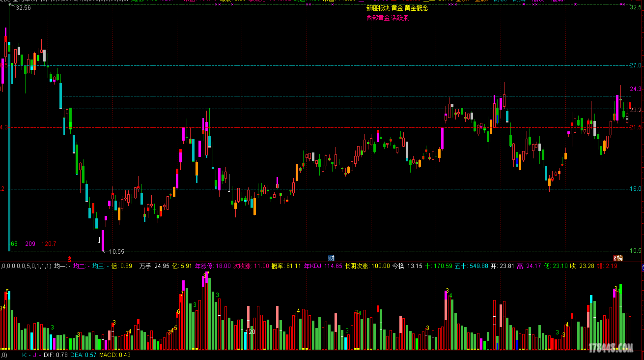Click the 幅: 2.19 change percentage
The image size is (644, 360).
point(607,266)
